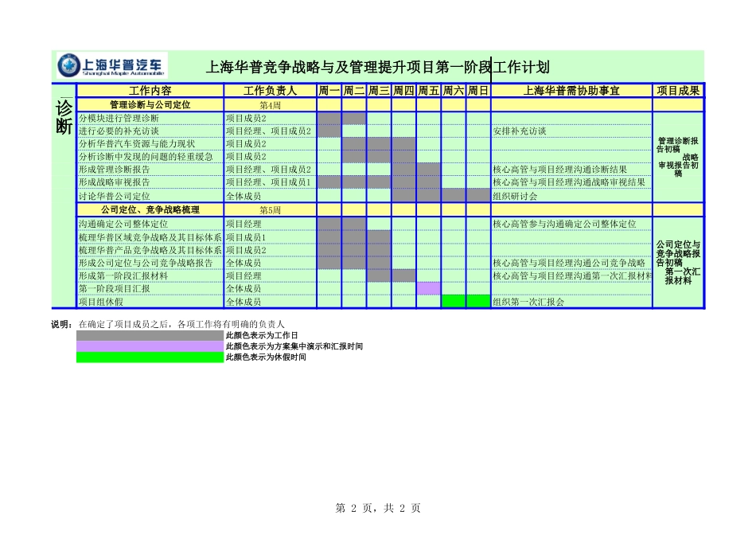
Task: Click the 管理诊断报告初稿 deliverable cell
Action: coord(678,157)
